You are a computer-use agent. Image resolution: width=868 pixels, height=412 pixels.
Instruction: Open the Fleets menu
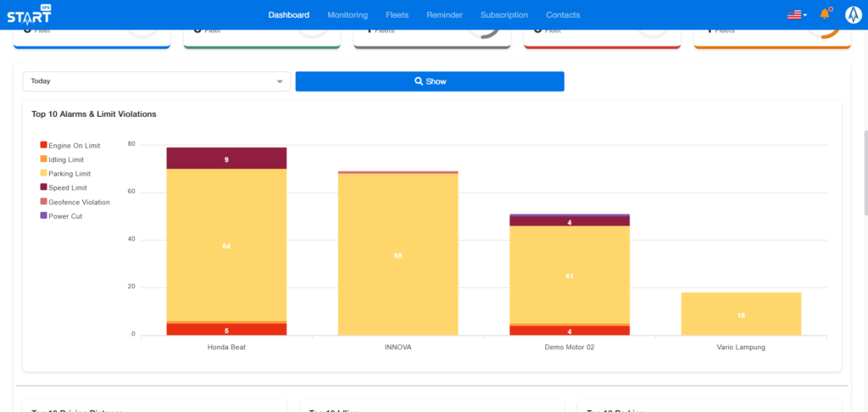397,14
